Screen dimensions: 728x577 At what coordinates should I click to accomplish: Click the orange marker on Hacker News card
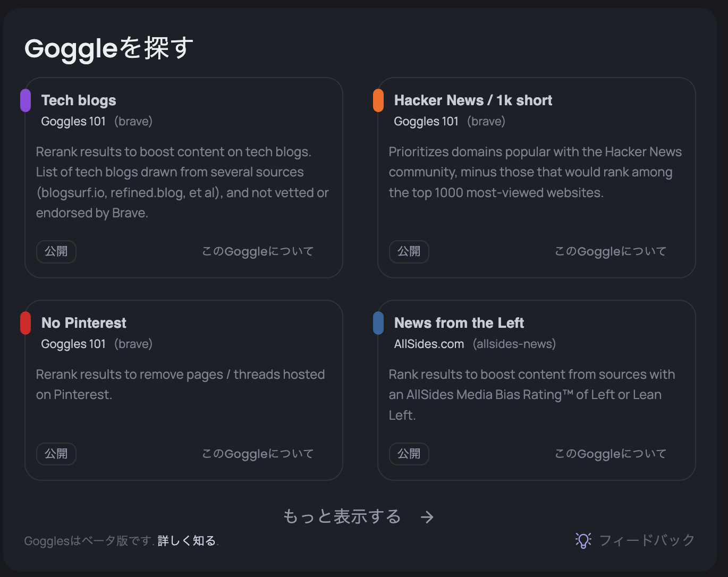(x=378, y=100)
